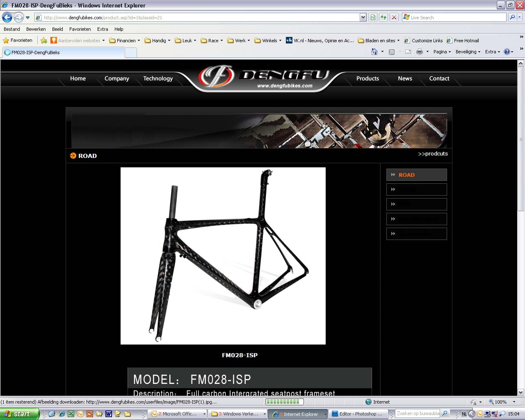Open the Help question mark icon
Viewport: 525px width, 420px height.
[507, 52]
